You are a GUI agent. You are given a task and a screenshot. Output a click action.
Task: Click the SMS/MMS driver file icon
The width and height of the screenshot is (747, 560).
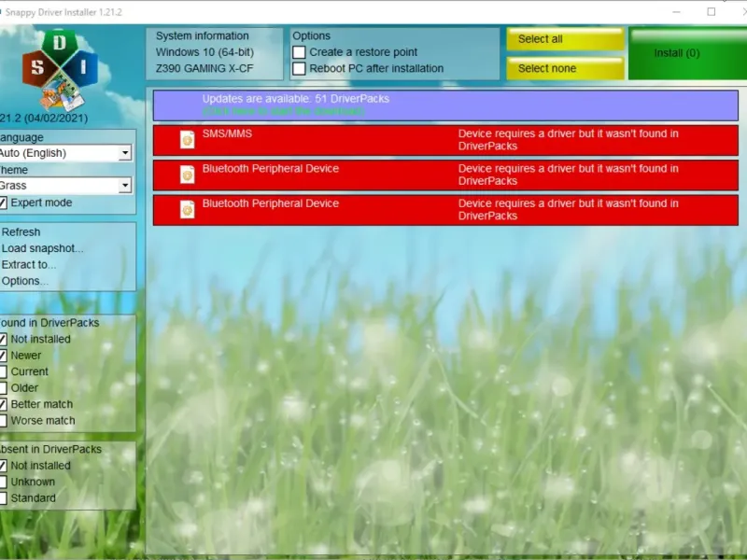(x=188, y=139)
